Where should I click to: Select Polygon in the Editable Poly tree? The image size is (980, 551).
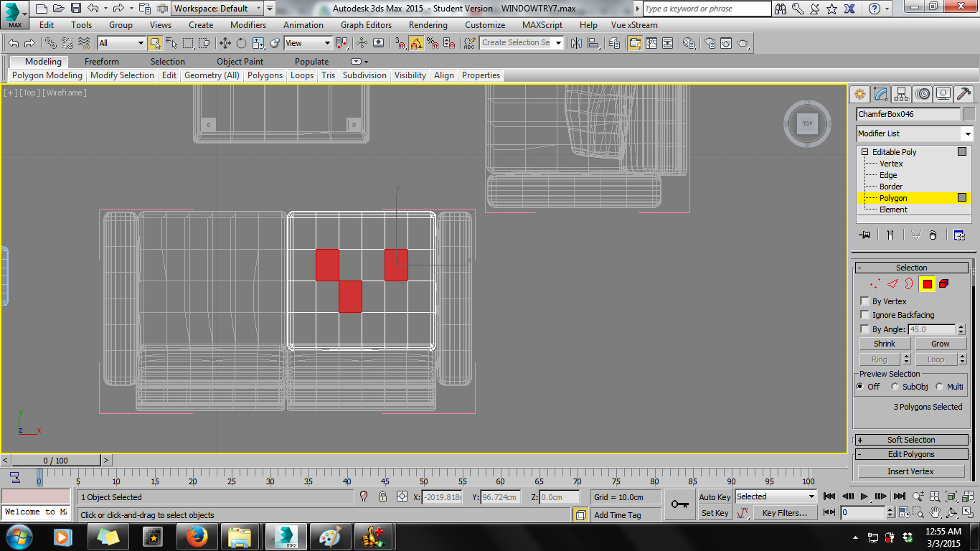(892, 197)
